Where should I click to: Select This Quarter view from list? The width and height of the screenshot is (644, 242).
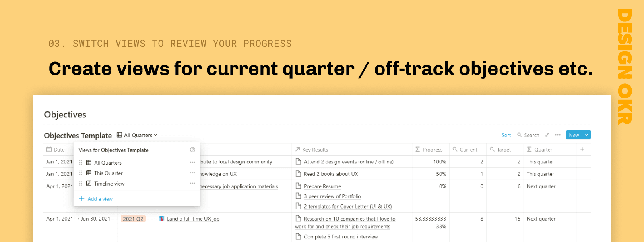coord(108,173)
